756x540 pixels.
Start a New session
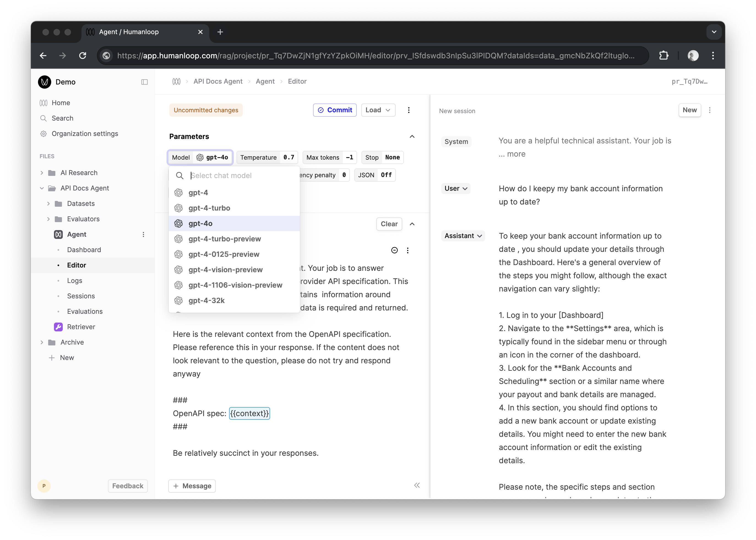(689, 110)
